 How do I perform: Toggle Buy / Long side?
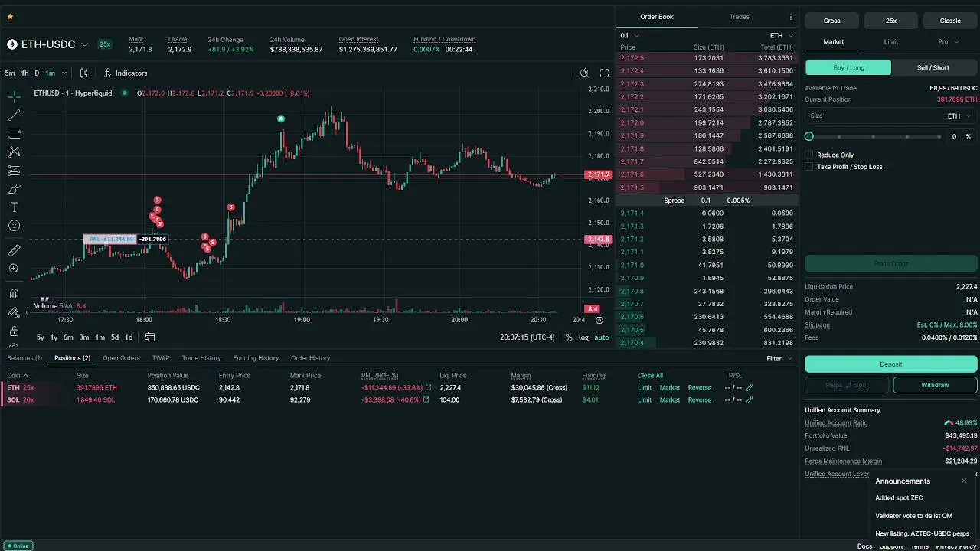click(848, 67)
